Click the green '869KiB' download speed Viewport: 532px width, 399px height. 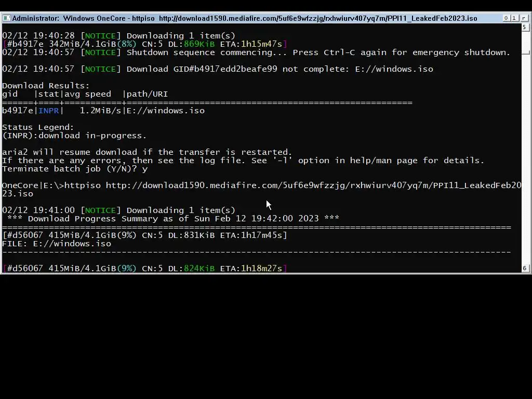(199, 44)
